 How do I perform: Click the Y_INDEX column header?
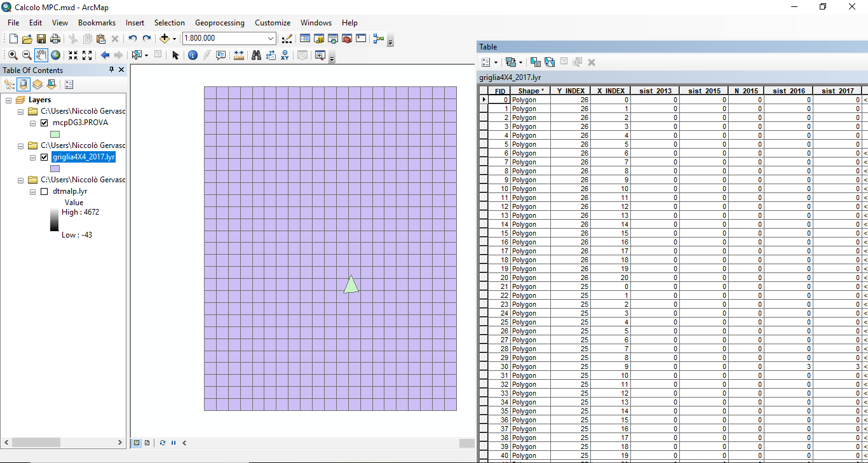(570, 91)
